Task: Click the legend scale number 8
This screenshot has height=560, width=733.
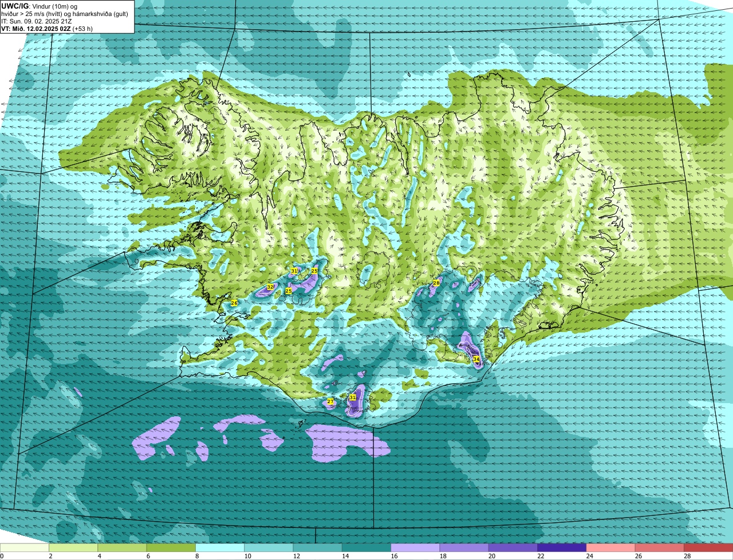Action: 197,556
